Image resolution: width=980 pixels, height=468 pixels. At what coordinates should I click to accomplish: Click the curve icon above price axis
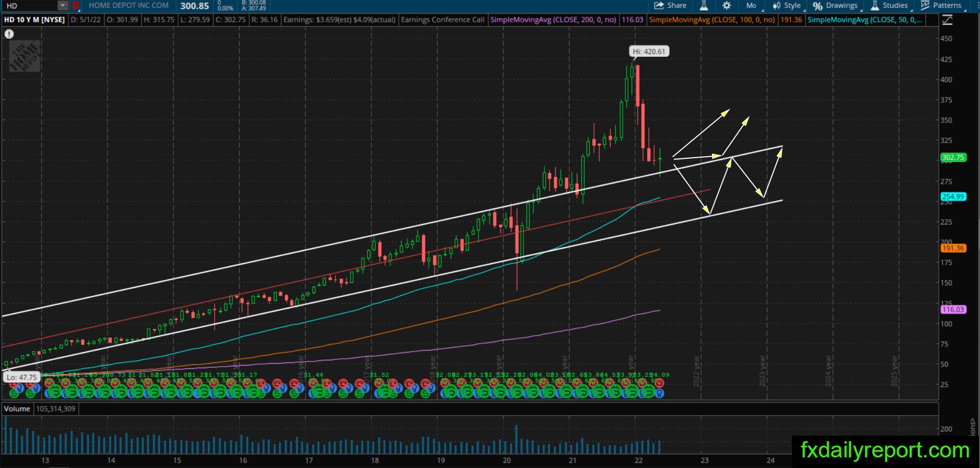point(947,20)
